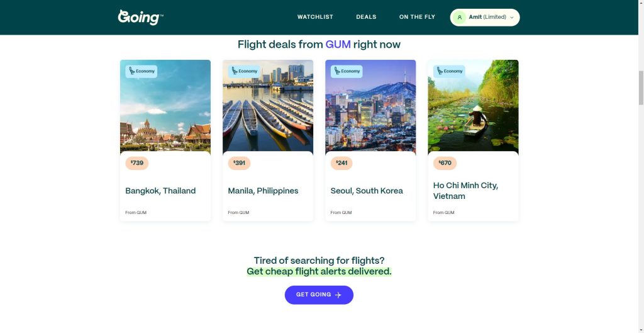This screenshot has width=644, height=333.
Task: Go to the Deals page
Action: pyautogui.click(x=366, y=17)
